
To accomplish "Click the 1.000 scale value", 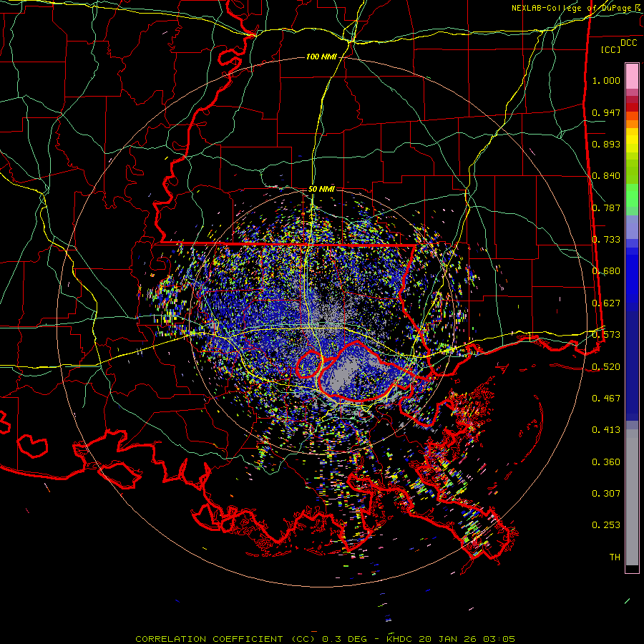I will coord(606,80).
